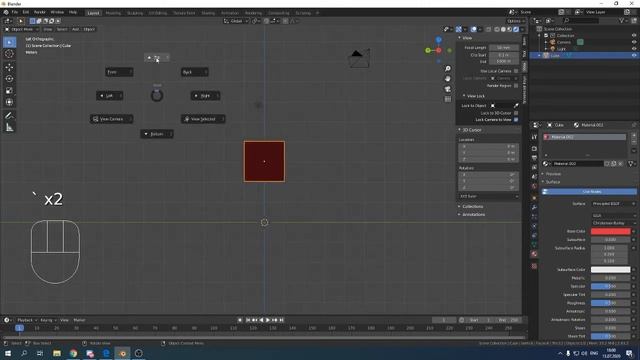Switch perspective/orthographic grid icon
The image size is (640, 360).
(x=448, y=99)
